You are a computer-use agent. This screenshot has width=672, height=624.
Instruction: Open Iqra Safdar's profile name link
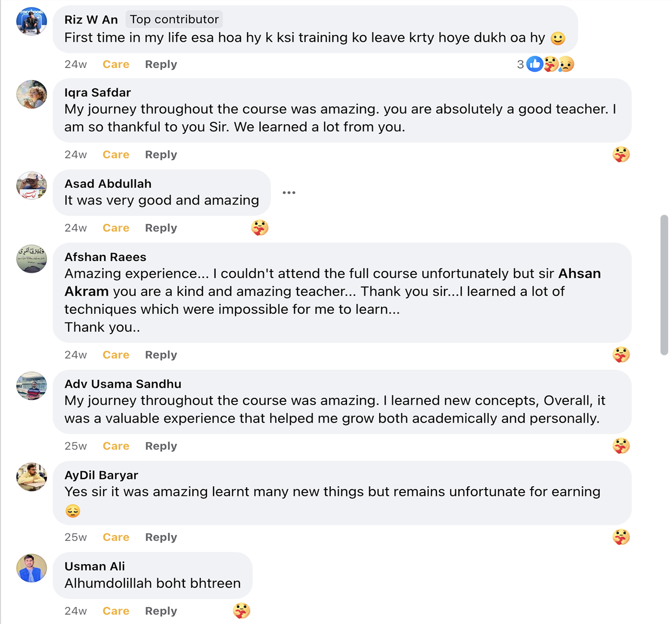97,93
